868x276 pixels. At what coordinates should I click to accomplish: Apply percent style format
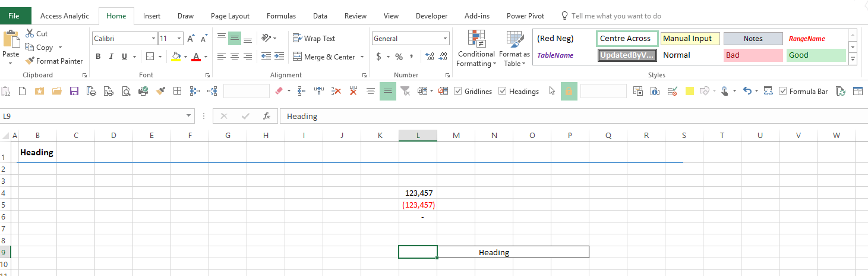399,57
